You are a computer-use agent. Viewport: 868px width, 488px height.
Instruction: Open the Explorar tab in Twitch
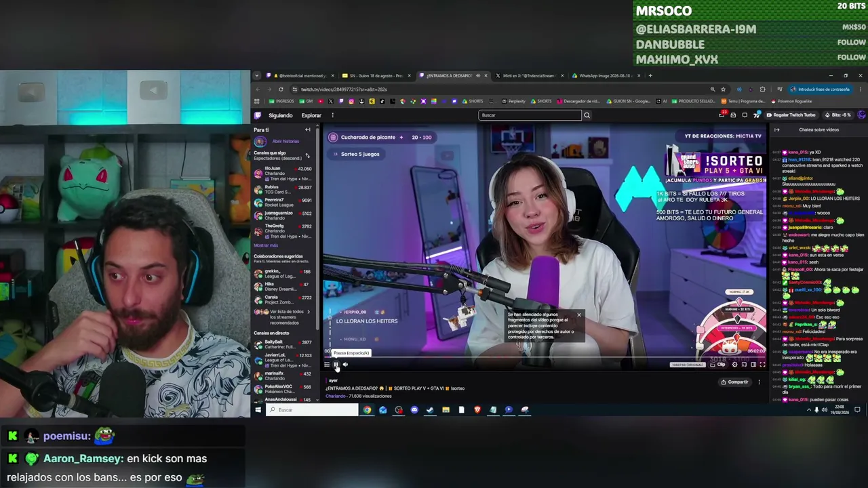(x=311, y=115)
